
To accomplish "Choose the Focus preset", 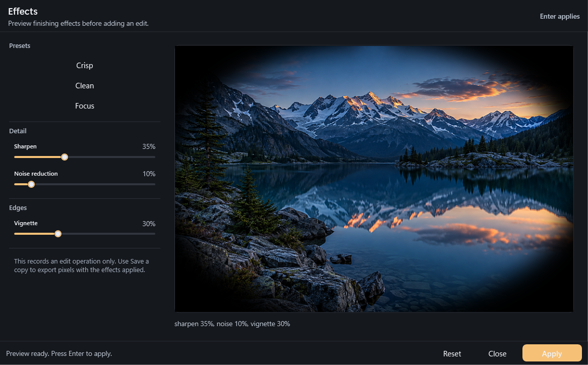I will (84, 106).
